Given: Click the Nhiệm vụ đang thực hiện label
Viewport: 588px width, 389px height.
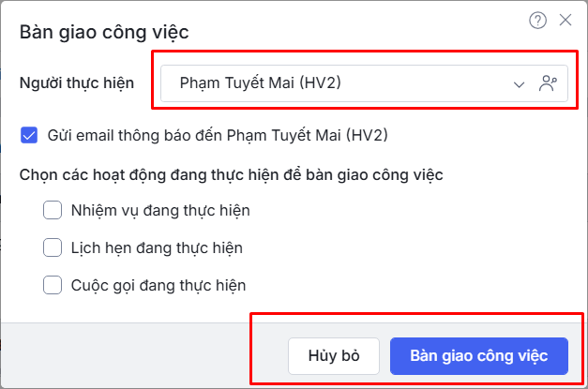Looking at the screenshot, I should point(160,210).
